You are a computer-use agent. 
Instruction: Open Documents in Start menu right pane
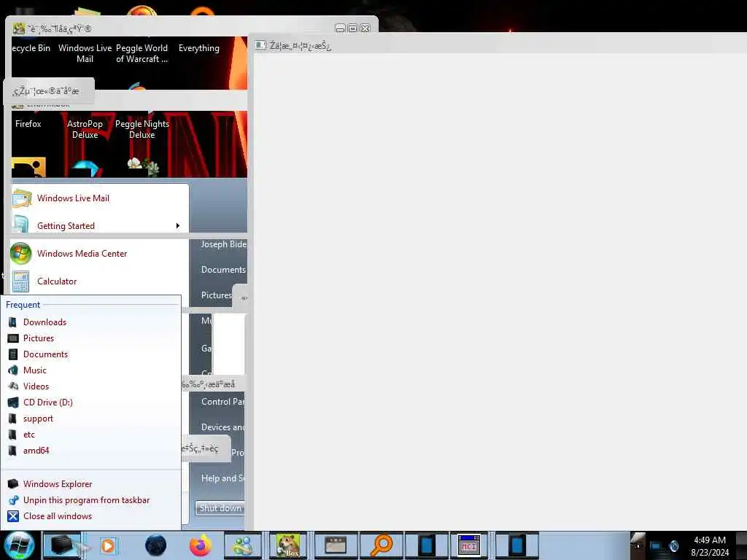223,270
